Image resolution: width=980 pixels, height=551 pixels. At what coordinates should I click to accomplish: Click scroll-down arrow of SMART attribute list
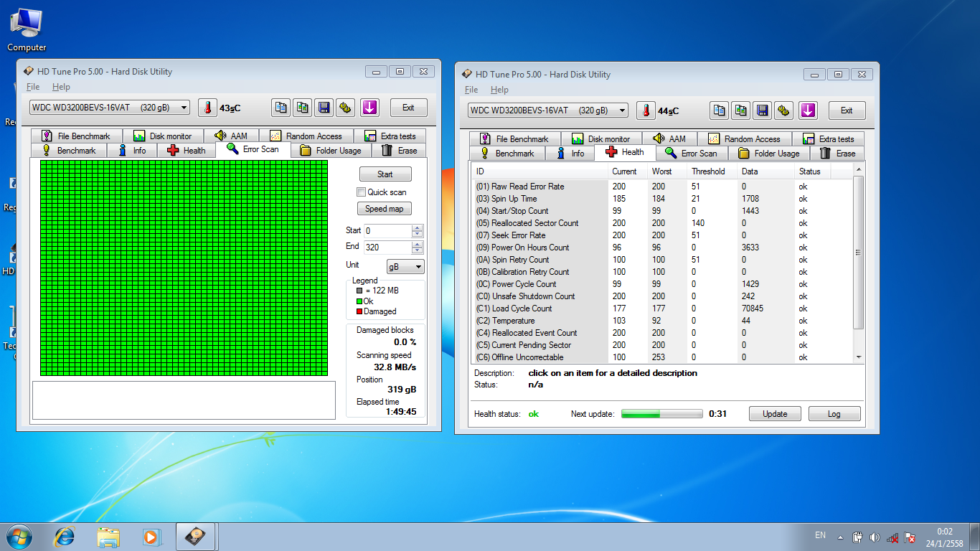(859, 357)
